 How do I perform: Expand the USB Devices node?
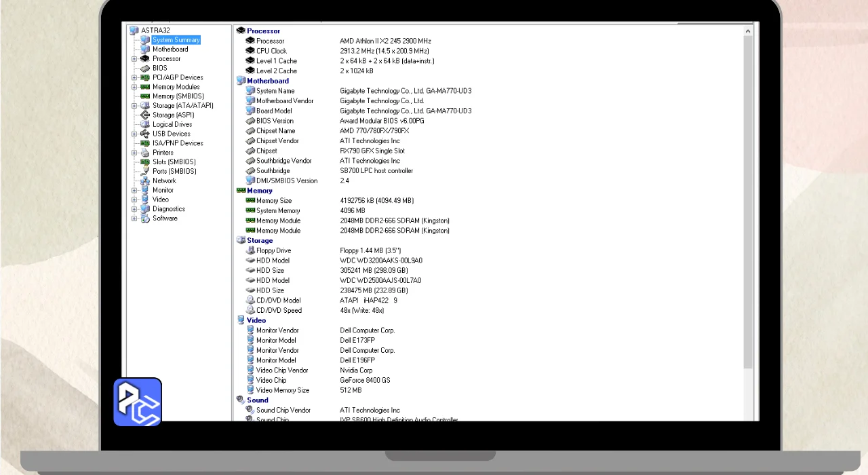134,134
